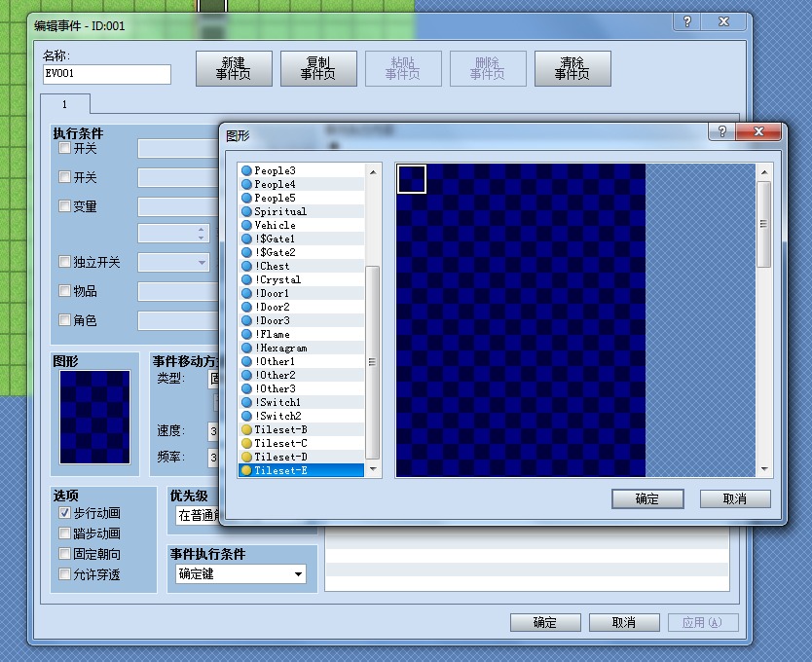Click the graphic list scroll-down arrow

point(372,469)
